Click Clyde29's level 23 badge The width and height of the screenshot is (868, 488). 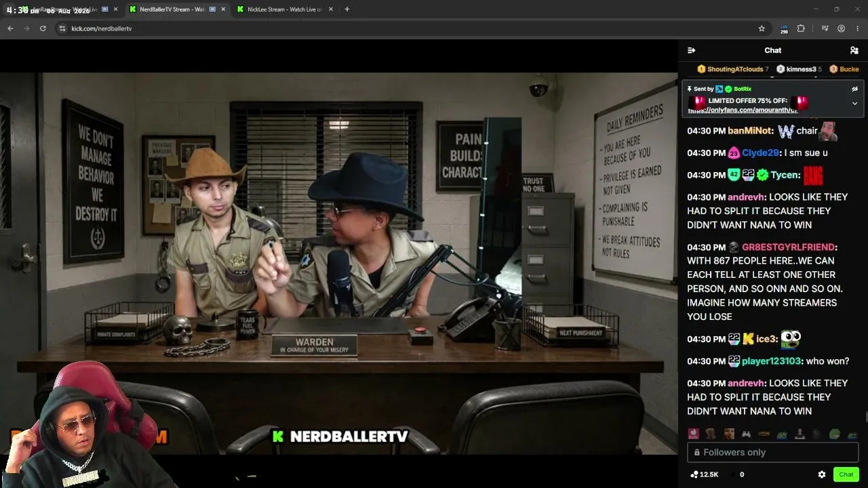[x=734, y=153]
